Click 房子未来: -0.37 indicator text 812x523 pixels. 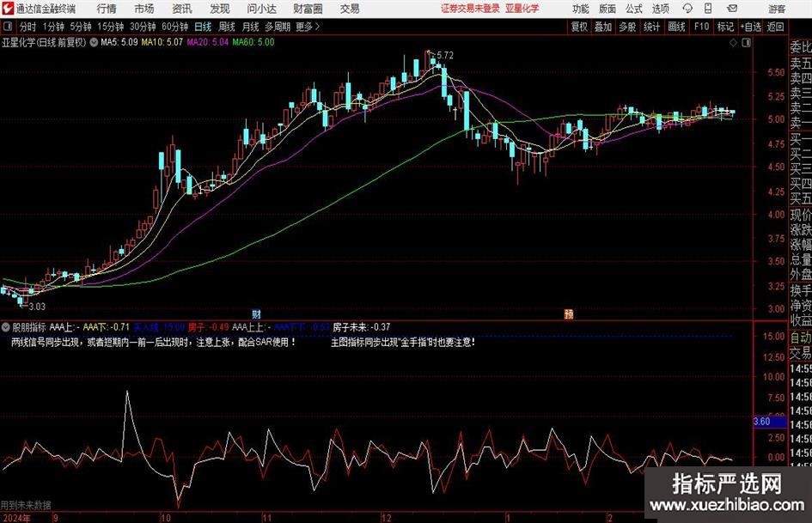coord(362,327)
